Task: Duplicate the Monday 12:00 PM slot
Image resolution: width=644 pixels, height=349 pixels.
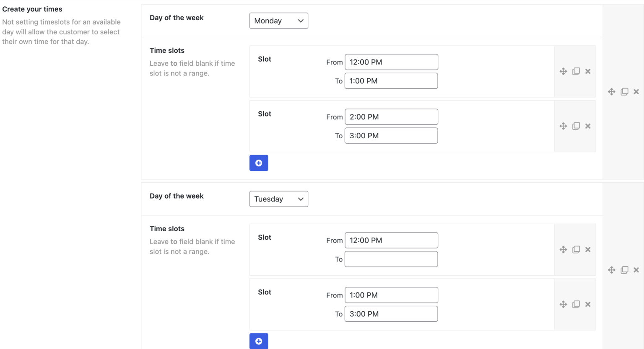Action: [576, 71]
